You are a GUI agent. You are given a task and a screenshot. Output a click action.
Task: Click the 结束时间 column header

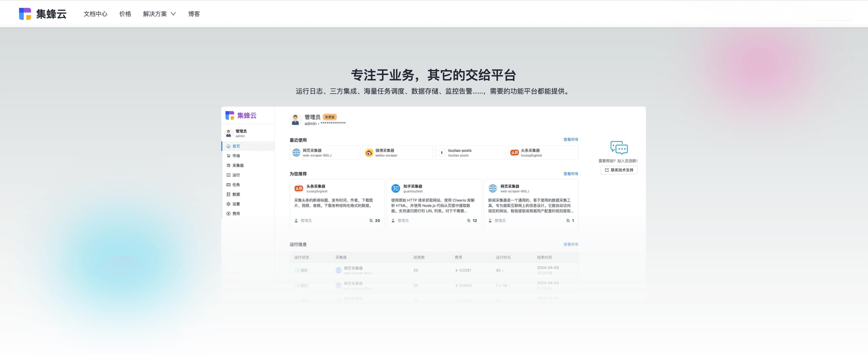coord(545,257)
